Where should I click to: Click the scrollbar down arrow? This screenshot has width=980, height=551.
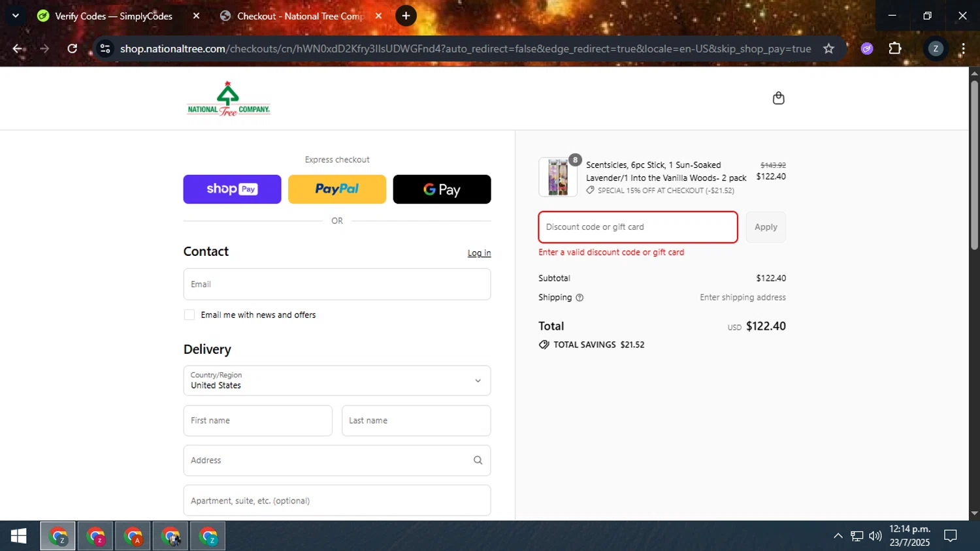(974, 513)
